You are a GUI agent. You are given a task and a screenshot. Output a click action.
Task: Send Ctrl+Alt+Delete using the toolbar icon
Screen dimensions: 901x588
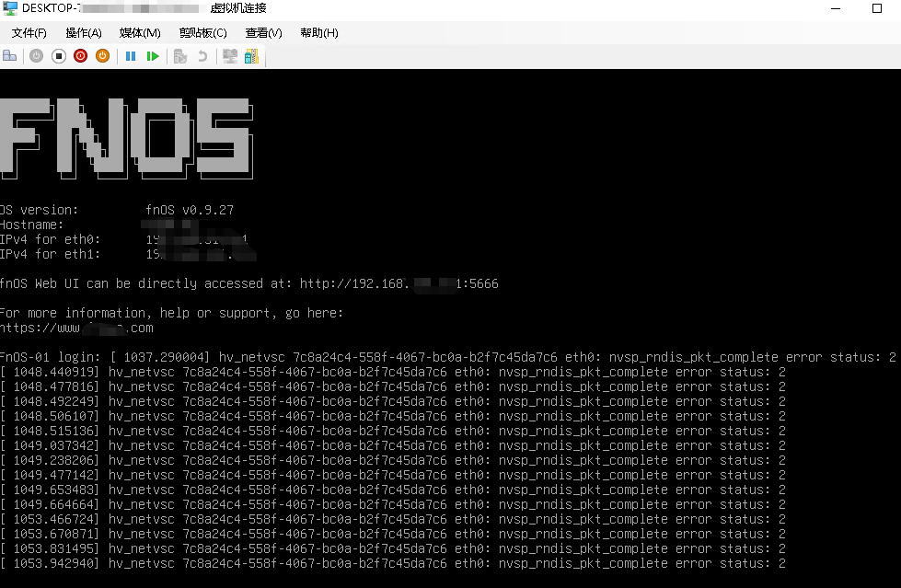10,56
